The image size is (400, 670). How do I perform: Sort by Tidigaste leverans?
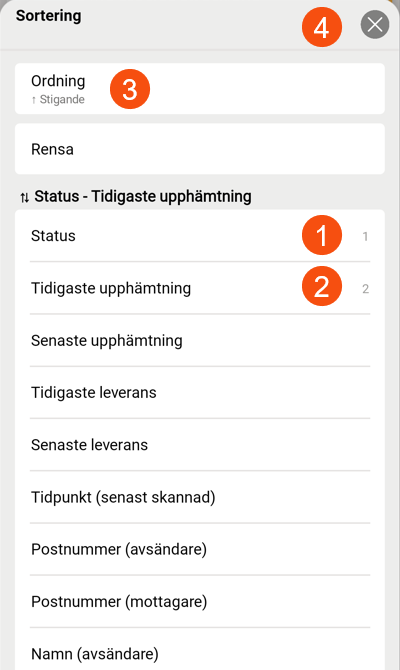click(x=200, y=393)
